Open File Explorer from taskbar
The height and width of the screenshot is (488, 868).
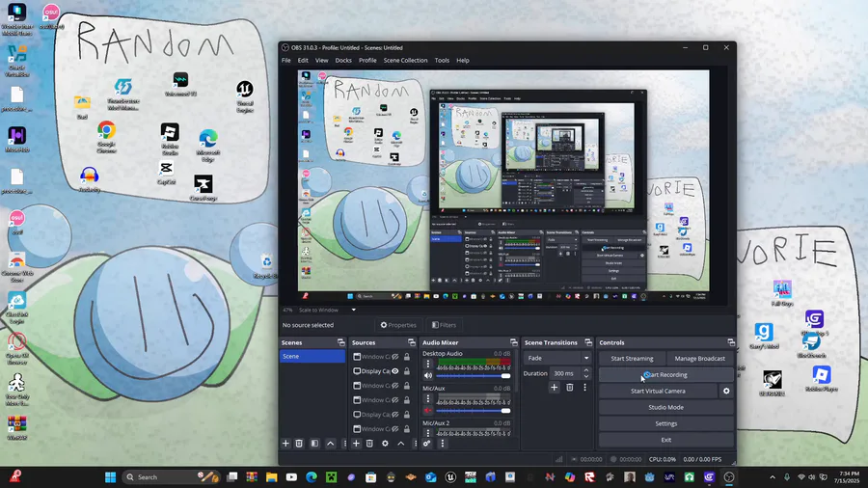271,477
